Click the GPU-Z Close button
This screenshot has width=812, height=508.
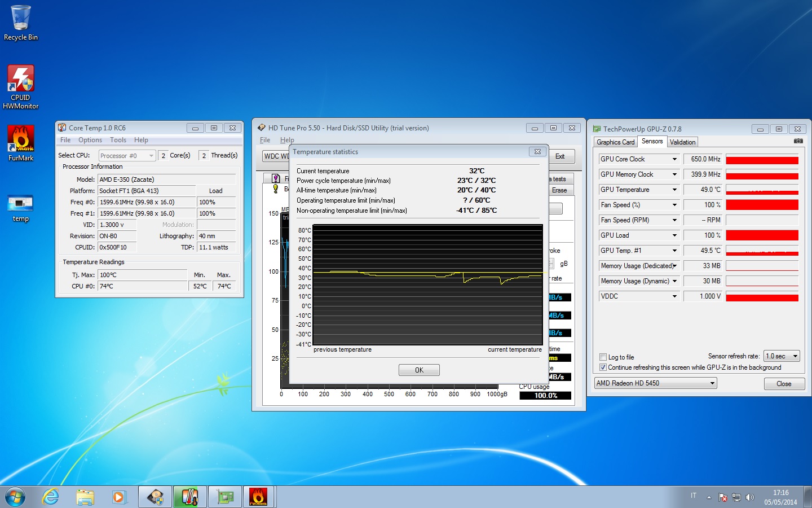tap(784, 384)
